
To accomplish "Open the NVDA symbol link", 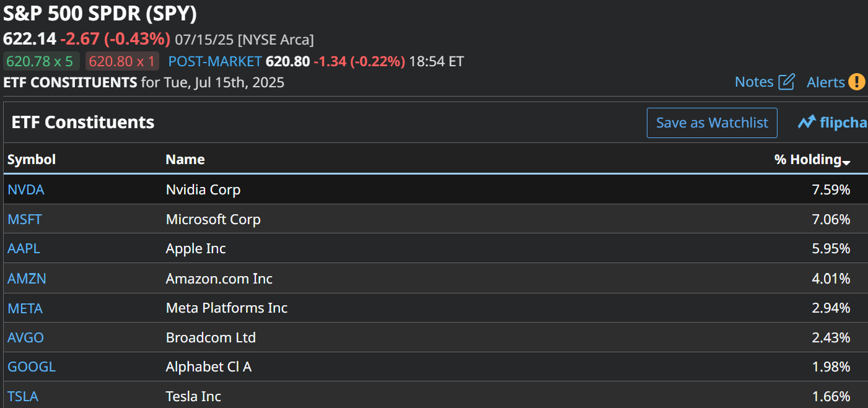I will click(x=26, y=189).
